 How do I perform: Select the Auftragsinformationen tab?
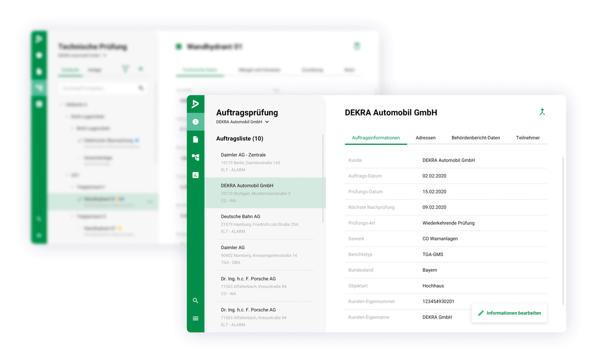coord(376,138)
